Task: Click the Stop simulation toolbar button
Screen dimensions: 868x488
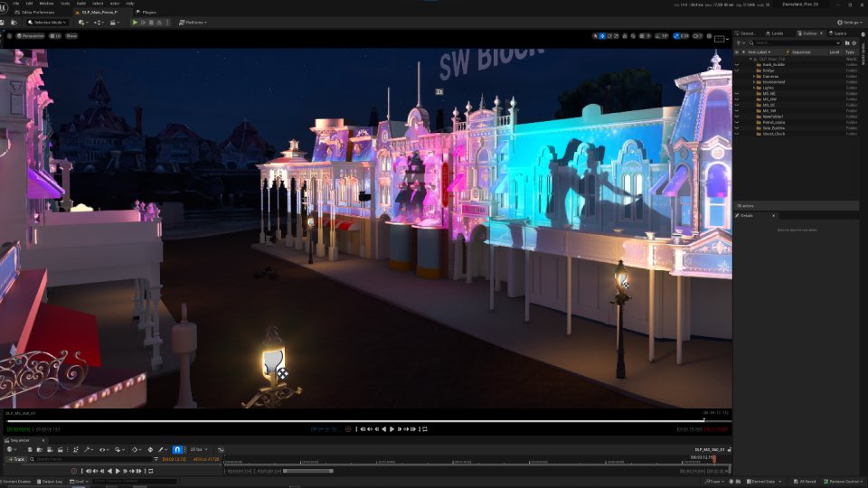Action: coord(151,23)
